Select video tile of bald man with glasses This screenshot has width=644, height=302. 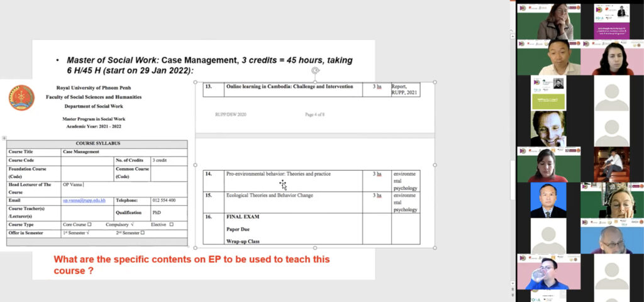[612, 236]
